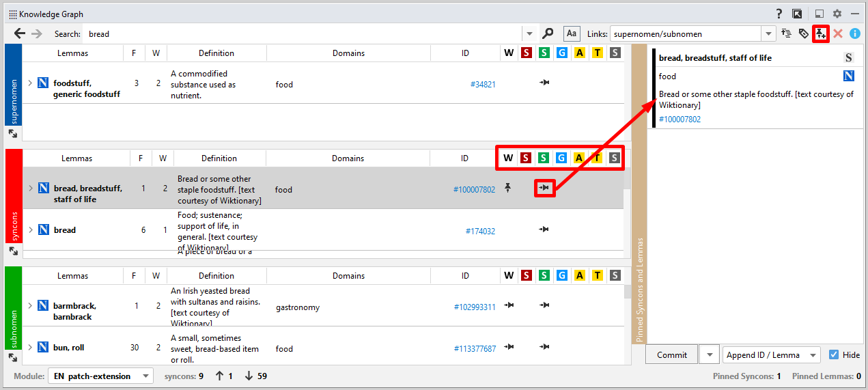The height and width of the screenshot is (390, 868).
Task: Open the settings gear icon
Action: click(x=837, y=14)
